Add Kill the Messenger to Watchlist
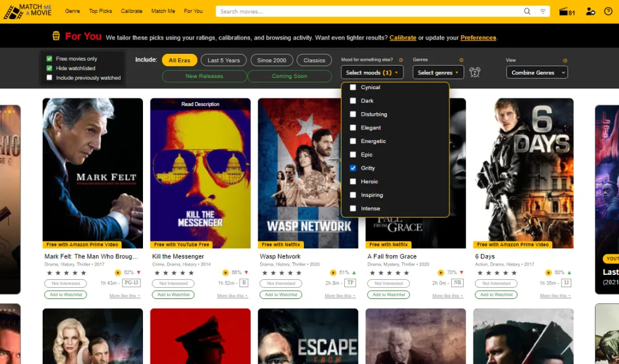This screenshot has height=364, width=619. tap(173, 295)
